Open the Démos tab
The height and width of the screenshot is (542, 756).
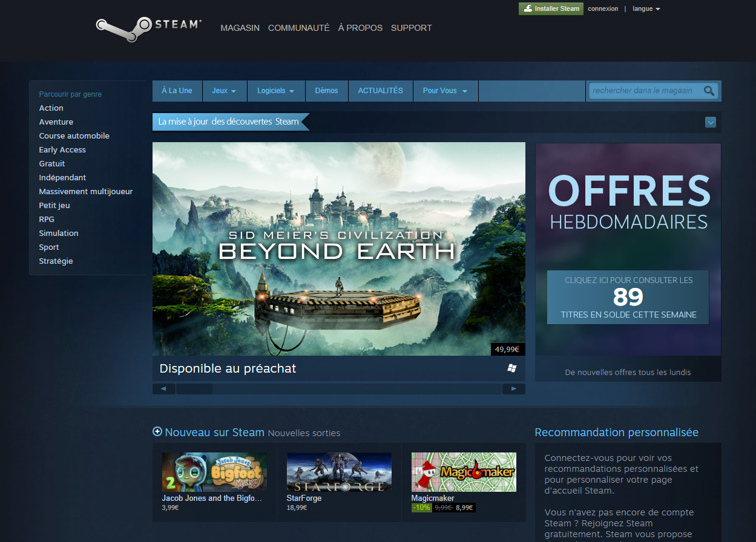(x=327, y=90)
